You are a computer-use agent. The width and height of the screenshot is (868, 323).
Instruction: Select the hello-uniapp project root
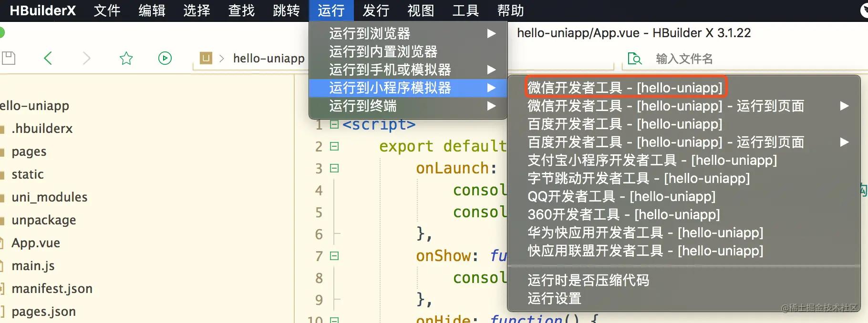34,105
